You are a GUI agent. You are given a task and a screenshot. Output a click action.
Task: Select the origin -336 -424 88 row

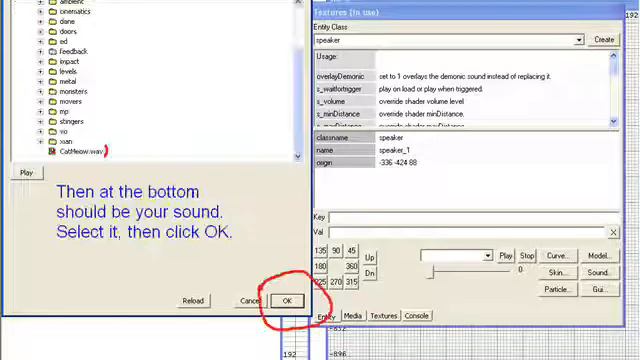tap(467, 163)
